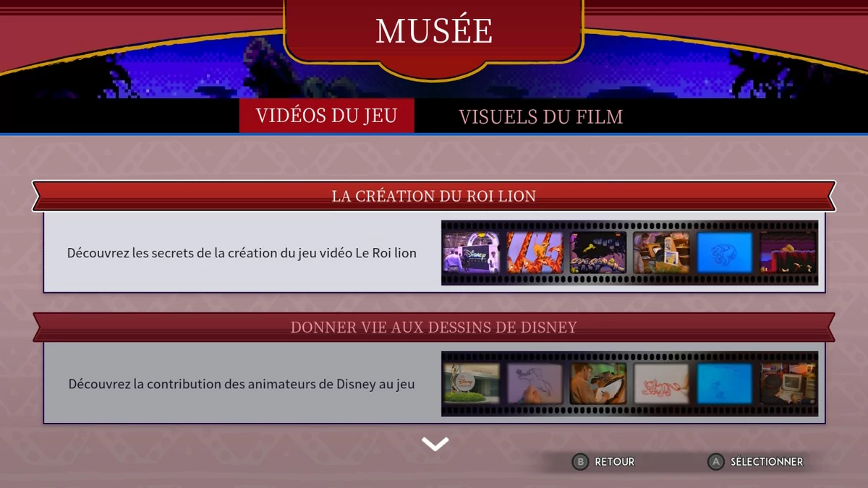The width and height of the screenshot is (868, 488).
Task: Open the Visuels du film tab
Action: (x=541, y=116)
